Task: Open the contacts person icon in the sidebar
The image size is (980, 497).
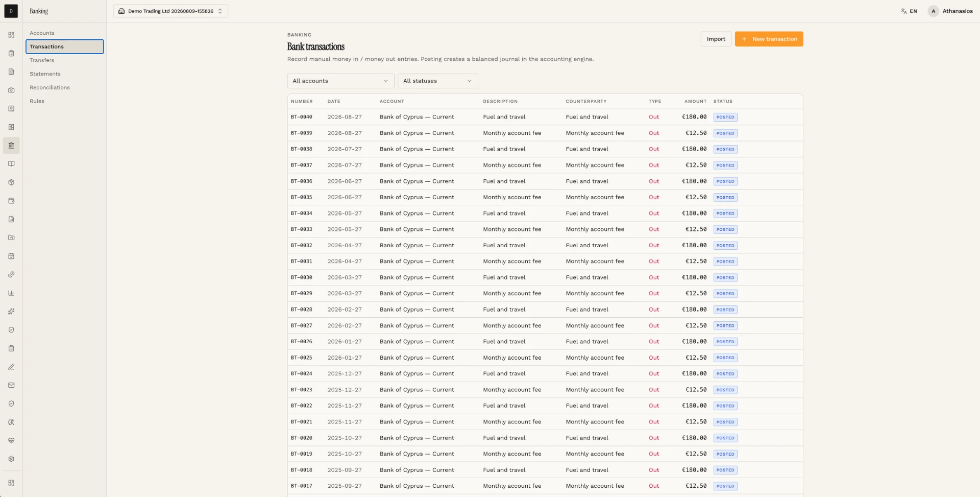Action: [x=11, y=108]
